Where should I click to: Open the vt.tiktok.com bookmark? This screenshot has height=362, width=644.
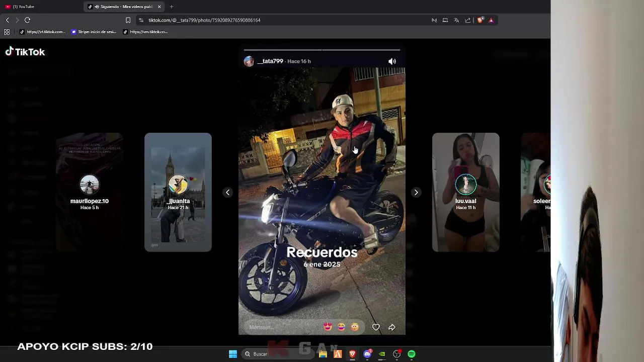43,32
